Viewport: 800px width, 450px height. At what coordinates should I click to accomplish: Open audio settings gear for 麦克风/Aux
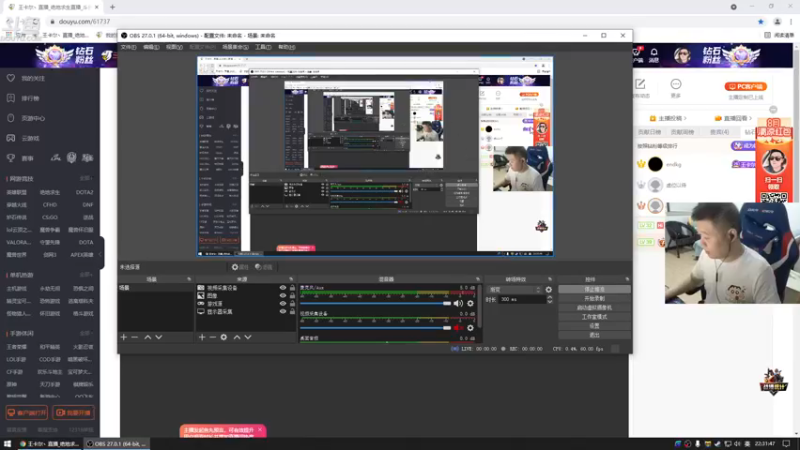470,304
